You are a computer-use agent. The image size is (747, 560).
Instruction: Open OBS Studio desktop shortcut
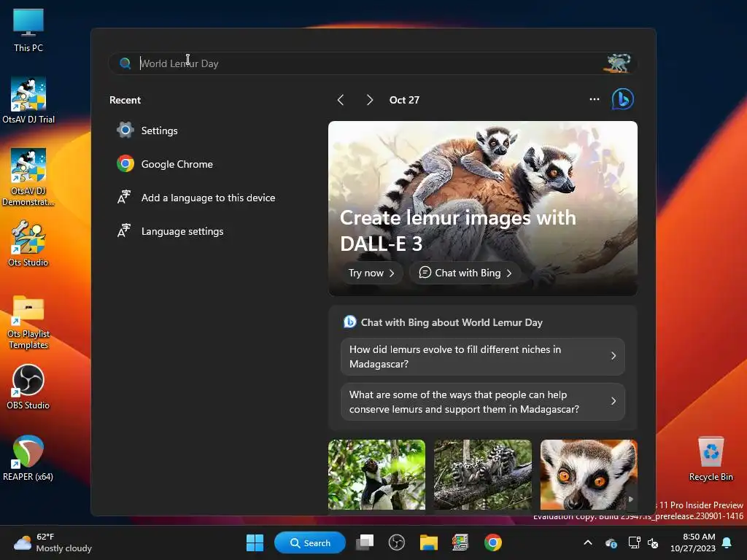(x=28, y=386)
